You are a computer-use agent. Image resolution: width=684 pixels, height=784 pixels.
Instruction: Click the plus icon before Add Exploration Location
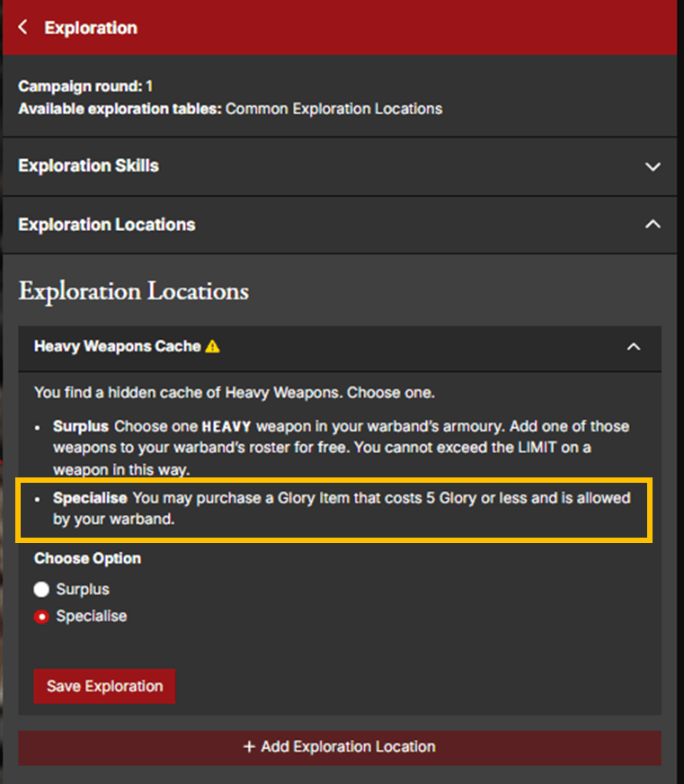(x=249, y=747)
